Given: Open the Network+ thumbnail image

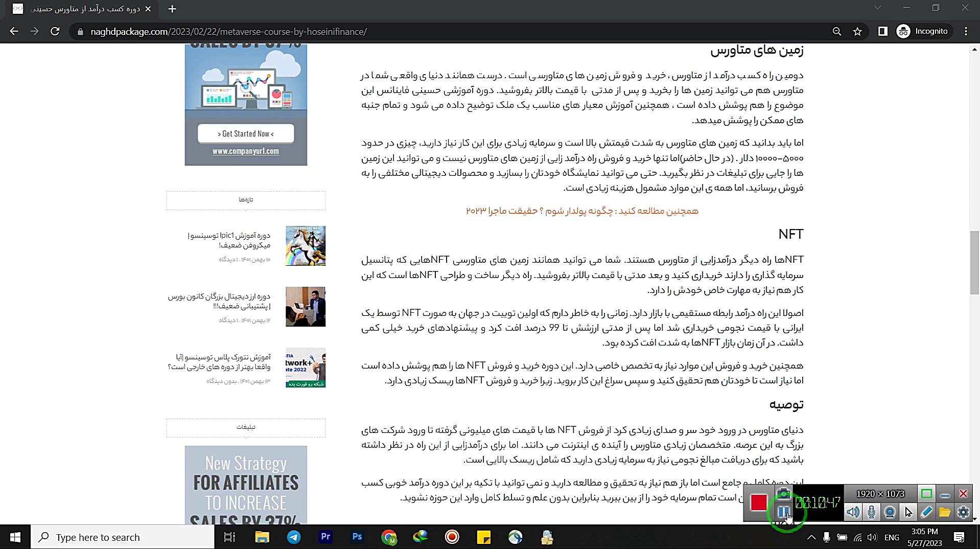Looking at the screenshot, I should [x=306, y=368].
